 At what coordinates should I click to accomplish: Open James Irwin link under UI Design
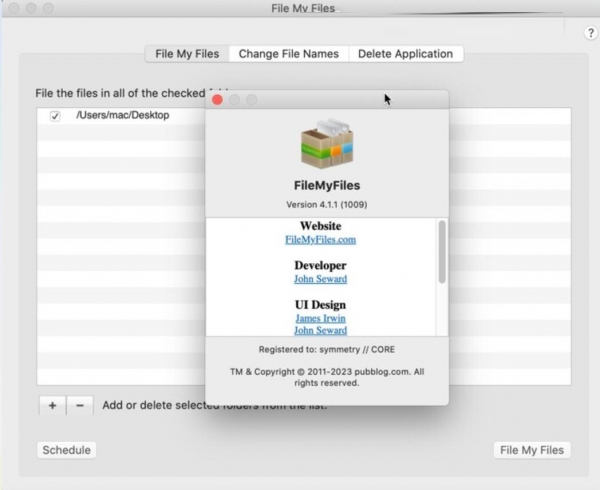pyautogui.click(x=321, y=318)
